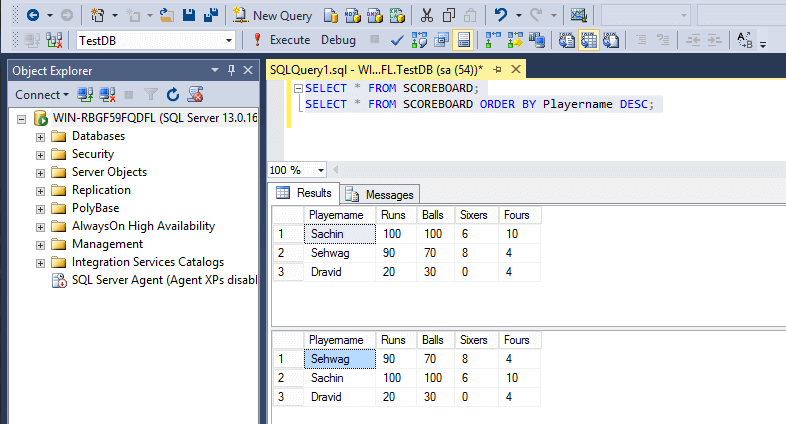
Task: Click the Undo arrow icon
Action: (503, 15)
